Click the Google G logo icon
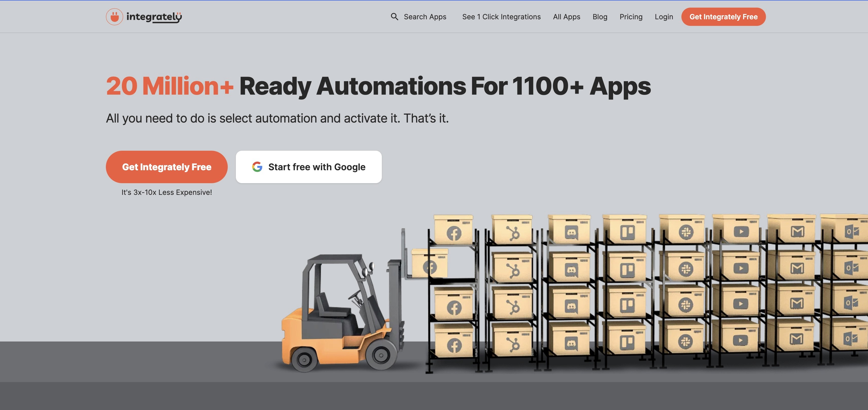 click(x=257, y=167)
